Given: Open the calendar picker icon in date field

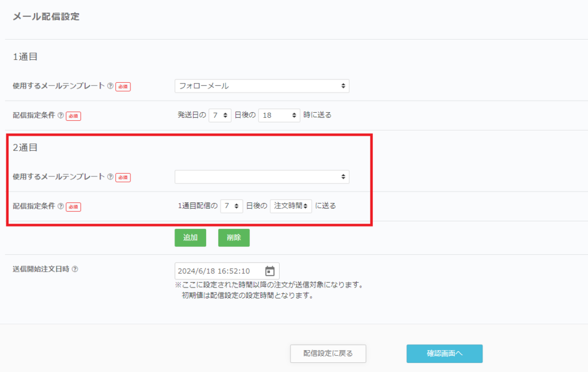Looking at the screenshot, I should (x=270, y=271).
